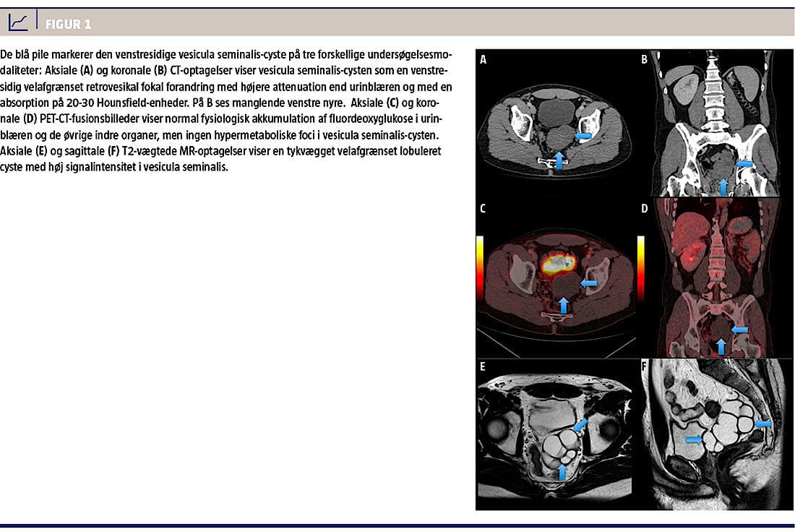The image size is (795, 532).
Task: Click the FIGUR 1 heading text
Action: coord(68,24)
